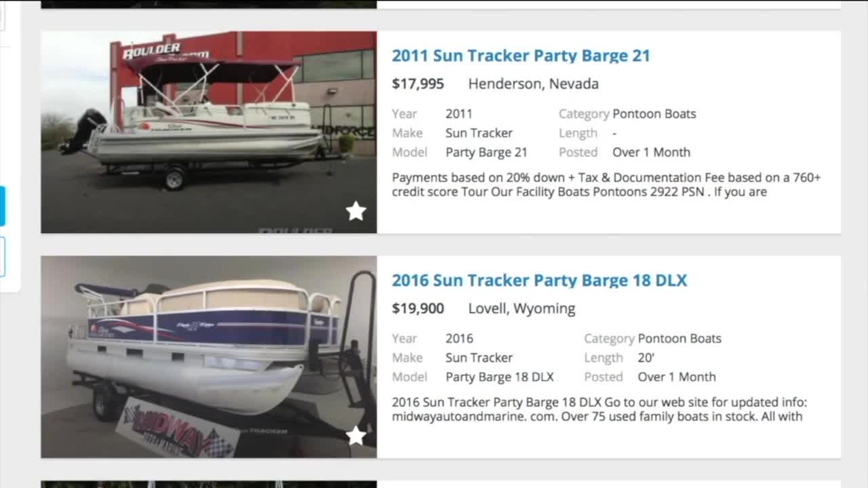
Task: Star the 2016 Party Barge 18 DLX listing
Action: (x=356, y=436)
